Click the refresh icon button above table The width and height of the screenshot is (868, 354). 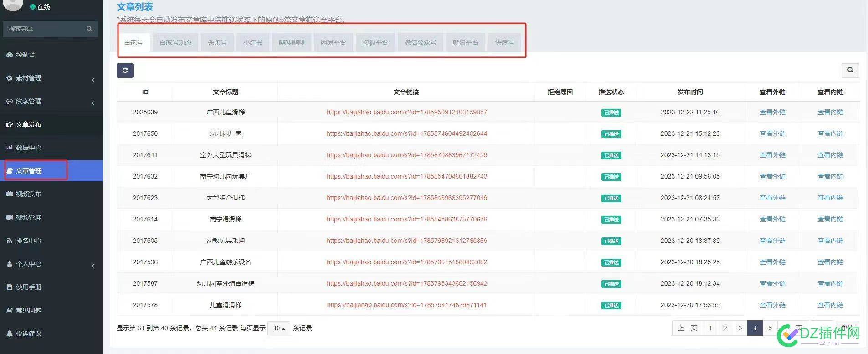pyautogui.click(x=125, y=71)
